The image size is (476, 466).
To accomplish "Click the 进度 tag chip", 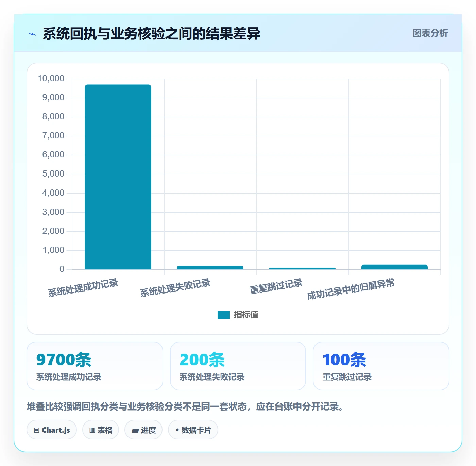I will tap(143, 430).
